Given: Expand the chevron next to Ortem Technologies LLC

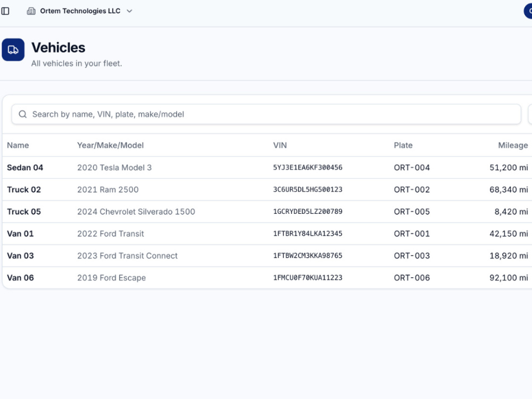Looking at the screenshot, I should tap(129, 11).
